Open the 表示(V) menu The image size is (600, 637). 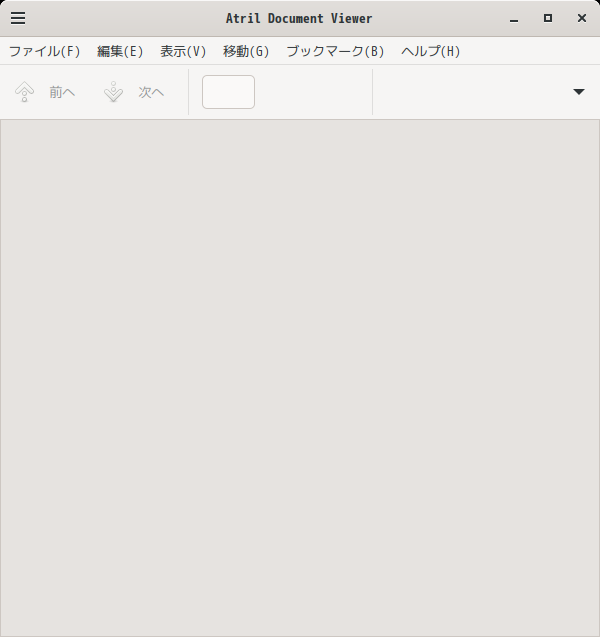[183, 51]
